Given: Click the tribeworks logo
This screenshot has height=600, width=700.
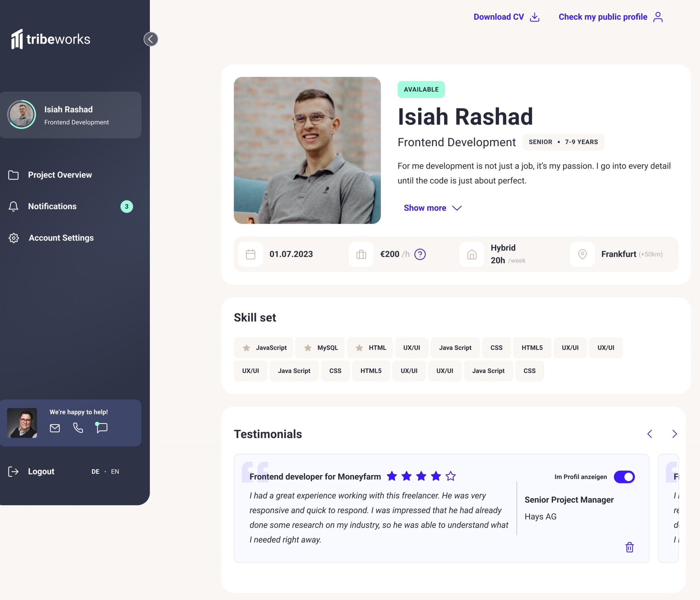Looking at the screenshot, I should pos(51,39).
